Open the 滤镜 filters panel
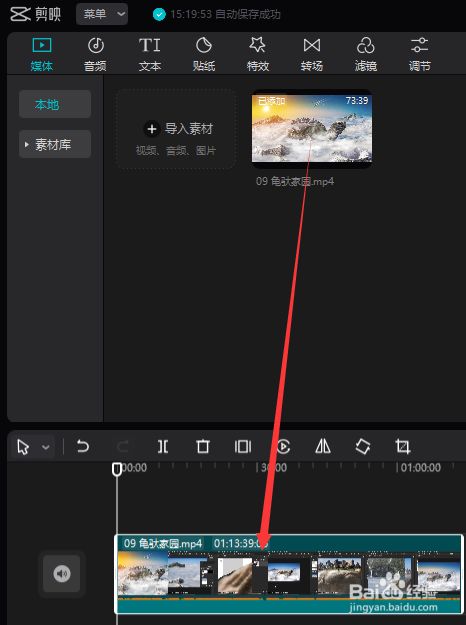 point(366,54)
